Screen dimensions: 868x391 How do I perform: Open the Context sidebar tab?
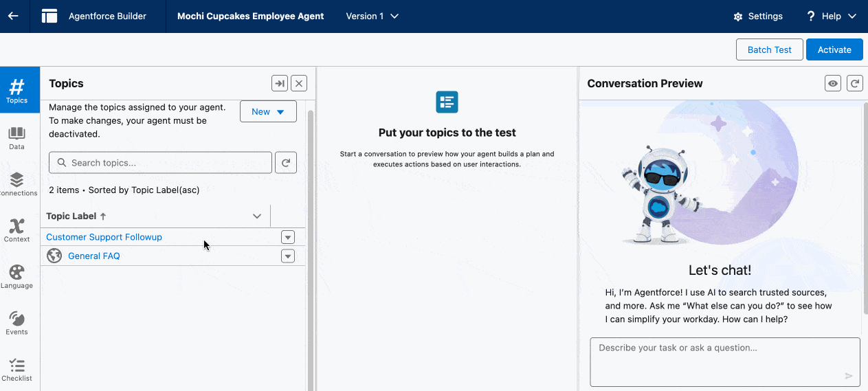pos(17,230)
